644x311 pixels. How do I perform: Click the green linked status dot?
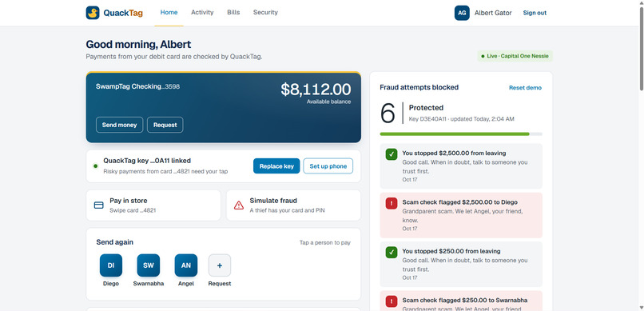point(96,166)
